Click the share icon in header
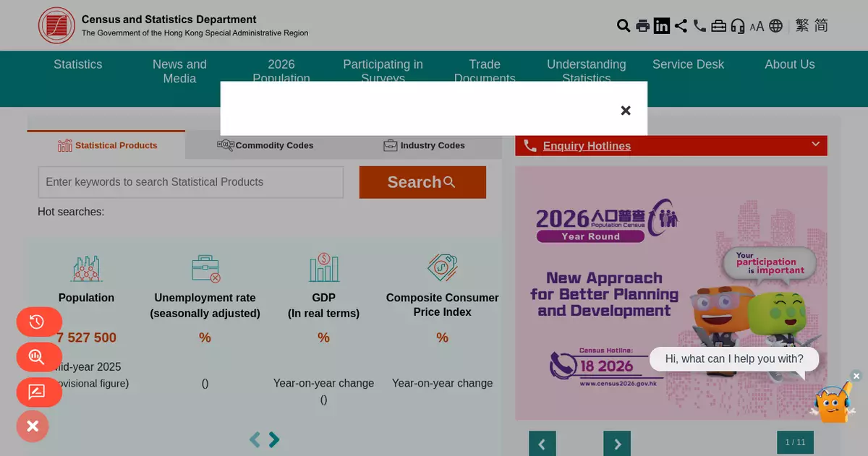The height and width of the screenshot is (456, 868). pyautogui.click(x=681, y=26)
